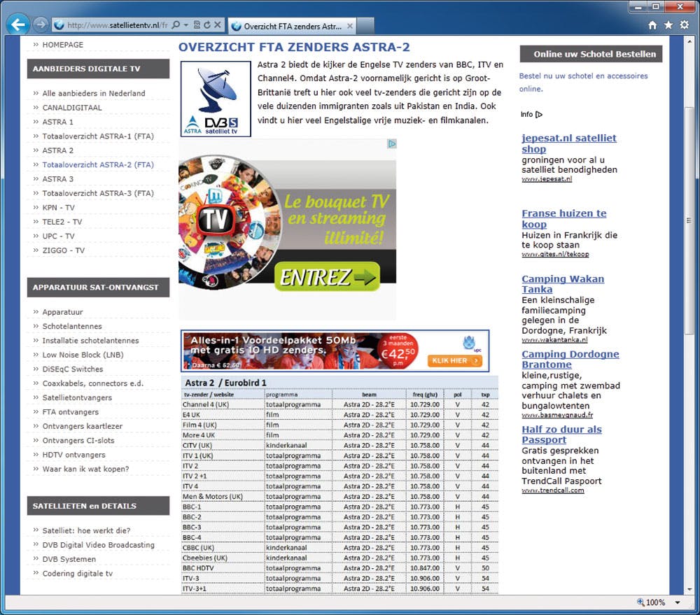Click the Info arrow icon above ads
This screenshot has width=700, height=615.
[539, 114]
